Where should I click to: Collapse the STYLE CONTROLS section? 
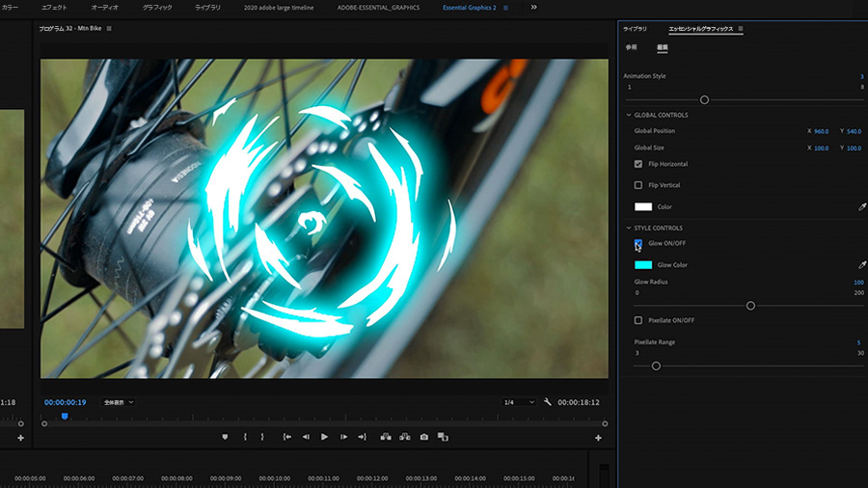point(628,228)
